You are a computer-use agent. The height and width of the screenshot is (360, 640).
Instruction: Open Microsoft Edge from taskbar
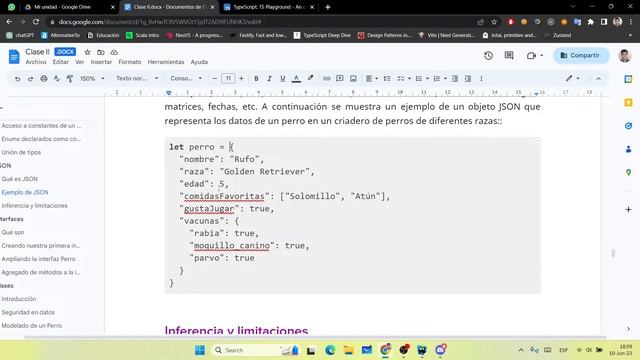click(330, 350)
